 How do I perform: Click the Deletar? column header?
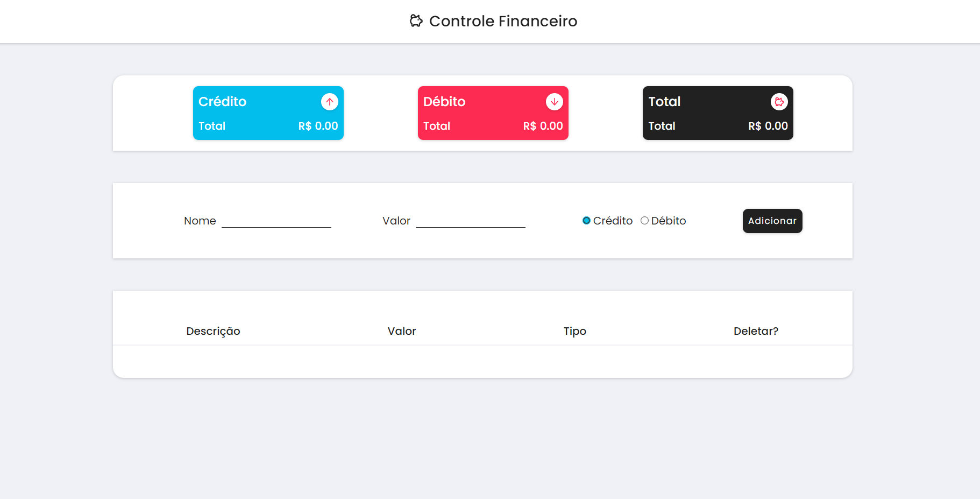click(756, 331)
